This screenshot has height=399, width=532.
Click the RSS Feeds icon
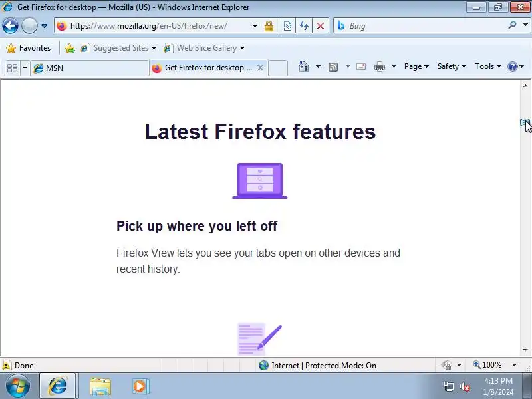pos(333,67)
